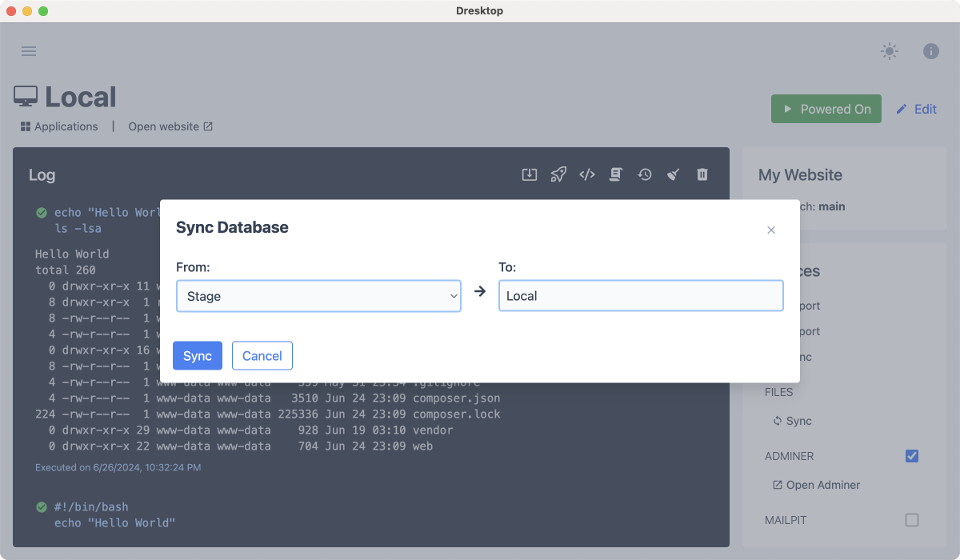Click the download log icon

click(529, 174)
